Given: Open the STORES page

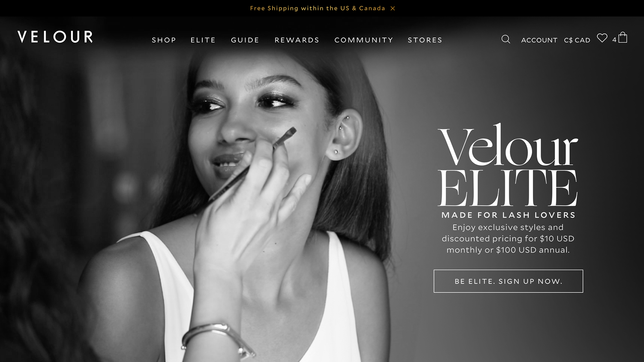Looking at the screenshot, I should coord(425,40).
